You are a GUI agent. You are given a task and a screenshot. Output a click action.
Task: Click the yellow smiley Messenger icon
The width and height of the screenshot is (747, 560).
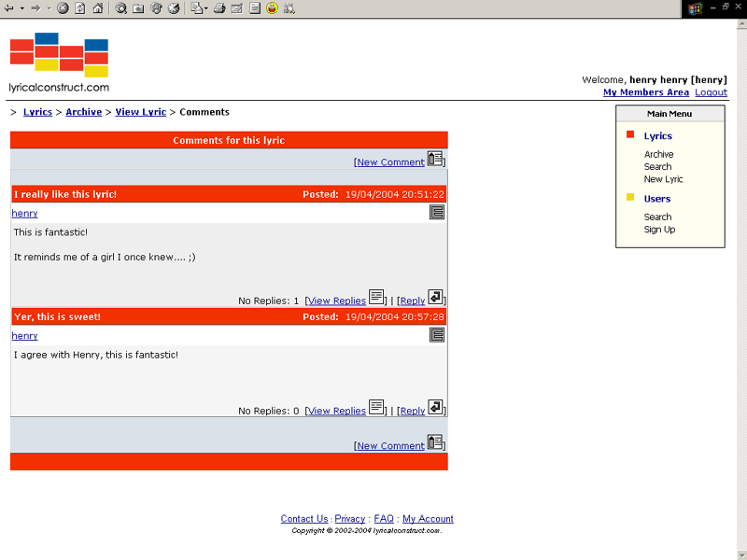click(272, 8)
